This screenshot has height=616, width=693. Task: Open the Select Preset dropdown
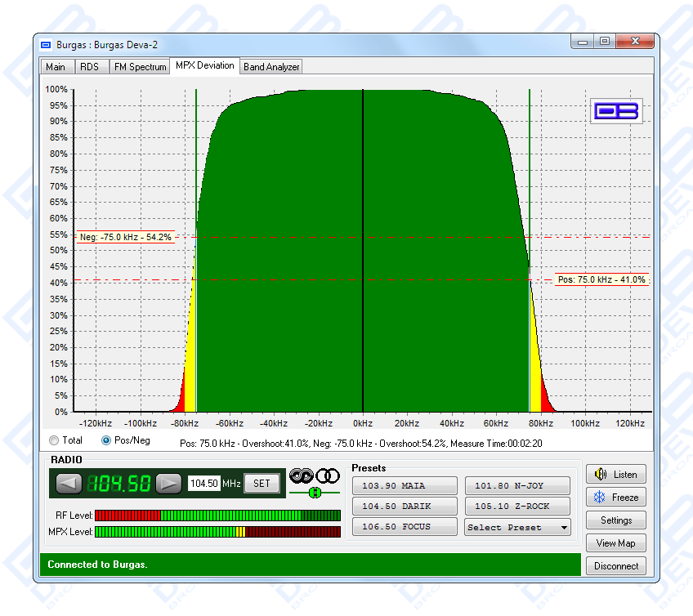click(517, 527)
